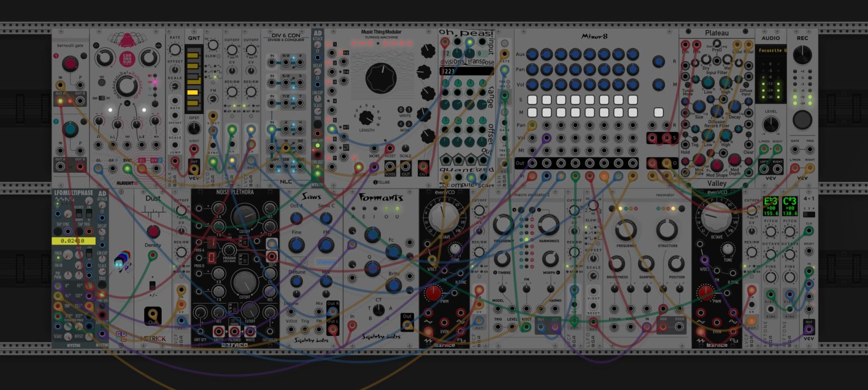The width and height of the screenshot is (868, 390).
Task: Click the macro oscillator MORPH knob
Action: [550, 259]
